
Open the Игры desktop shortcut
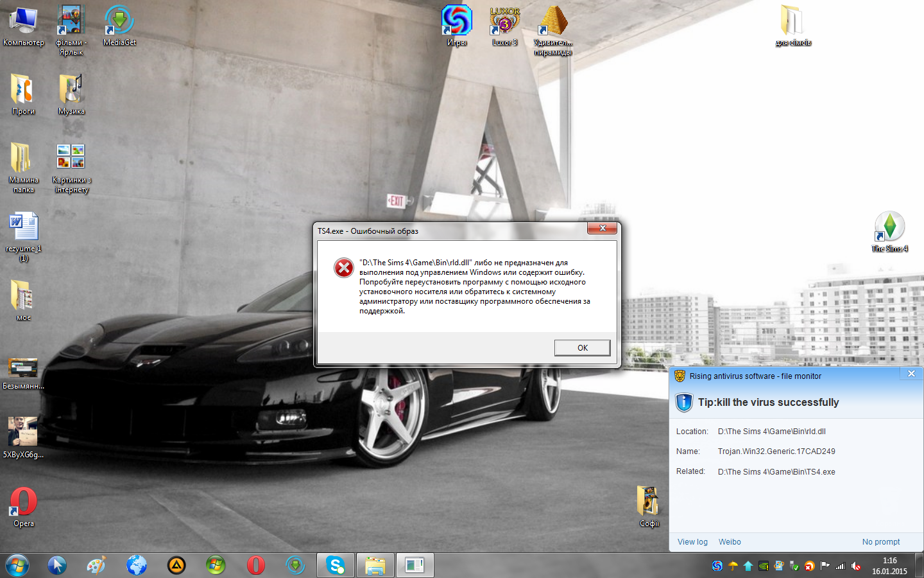pos(457,26)
